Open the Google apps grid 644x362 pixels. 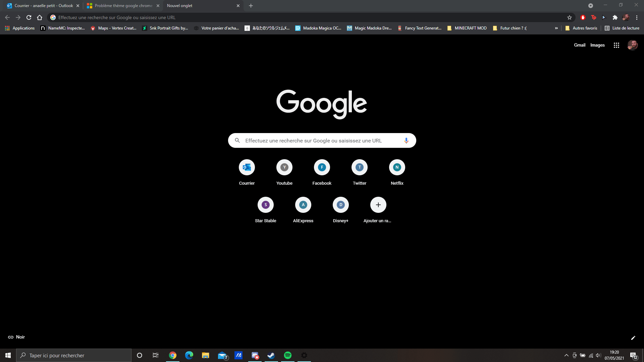[616, 45]
